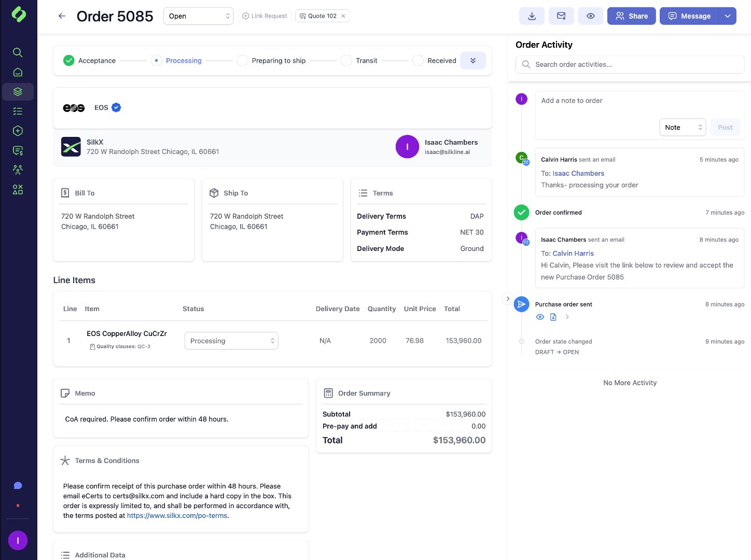Viewport: 751px width, 560px height.
Task: Open the chat bubble icon in sidebar
Action: [x=18, y=485]
